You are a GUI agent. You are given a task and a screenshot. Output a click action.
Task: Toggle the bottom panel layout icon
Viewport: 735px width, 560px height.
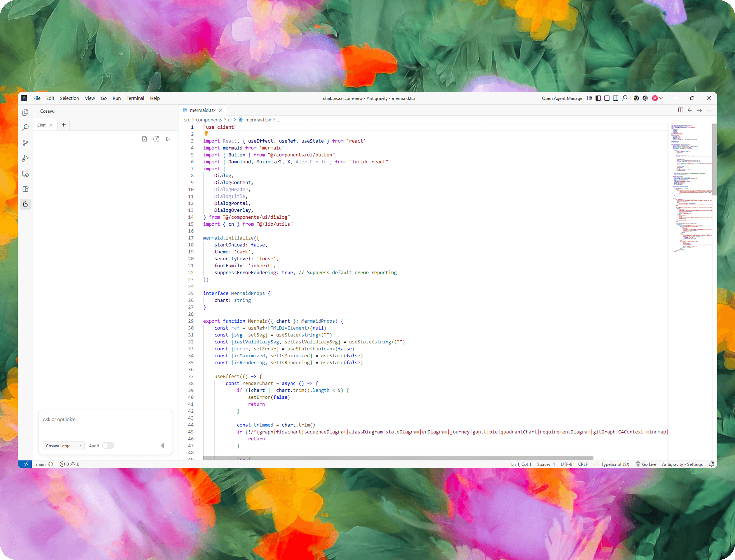[607, 98]
